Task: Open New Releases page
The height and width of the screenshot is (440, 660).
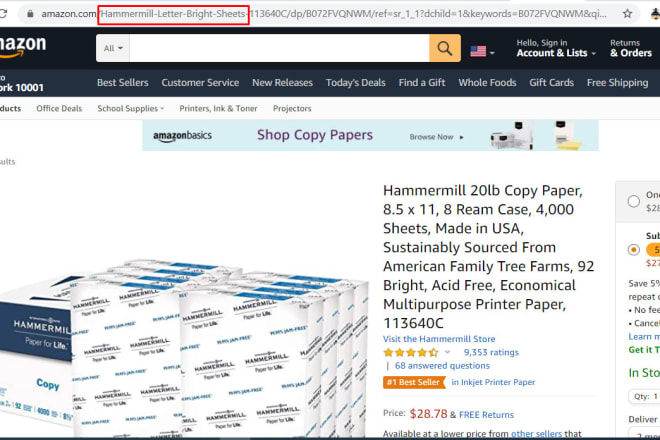Action: point(282,83)
